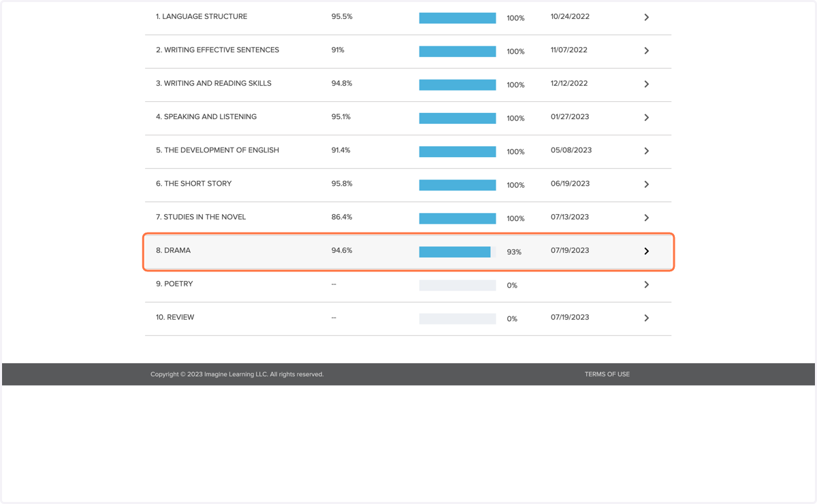Expand the Speaking and Listening chevron
The height and width of the screenshot is (504, 817).
pyautogui.click(x=647, y=118)
